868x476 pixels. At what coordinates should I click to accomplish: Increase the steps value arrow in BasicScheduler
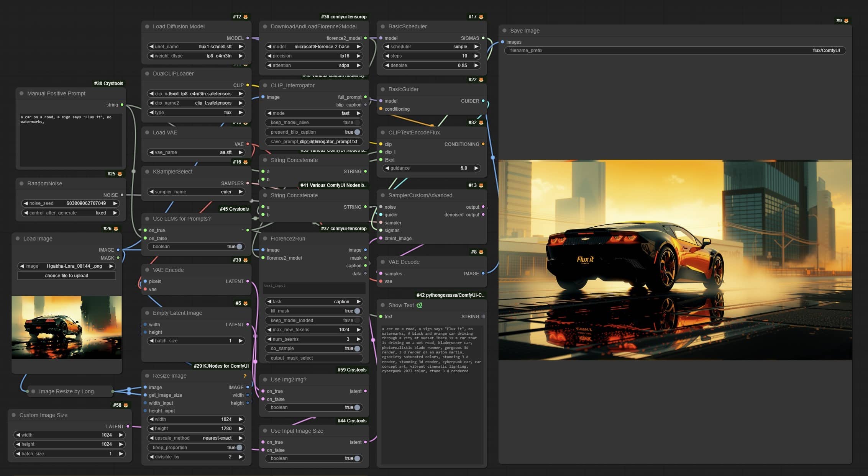pos(476,56)
